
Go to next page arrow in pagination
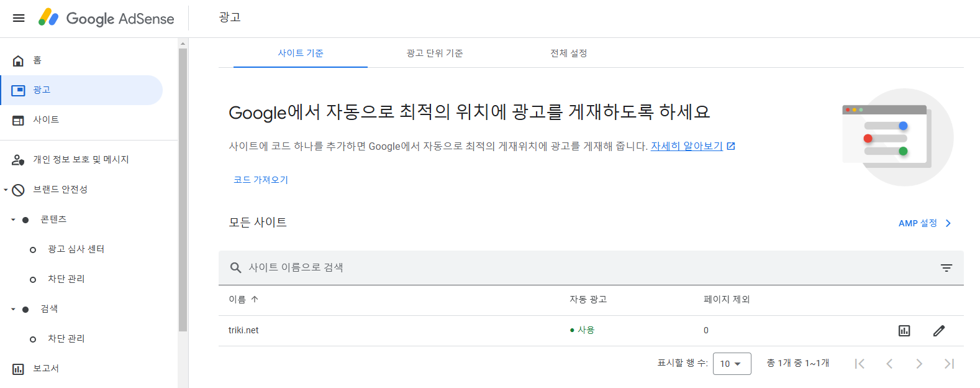point(919,364)
